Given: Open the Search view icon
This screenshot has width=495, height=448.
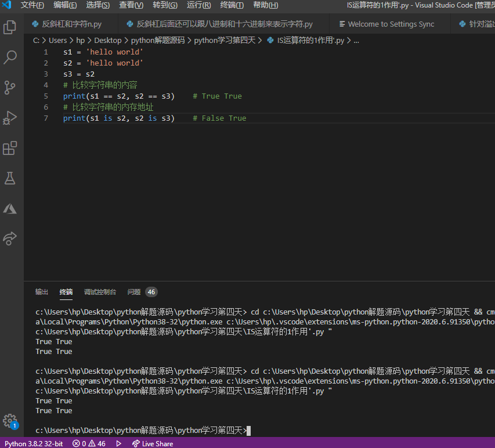Looking at the screenshot, I should (x=10, y=57).
